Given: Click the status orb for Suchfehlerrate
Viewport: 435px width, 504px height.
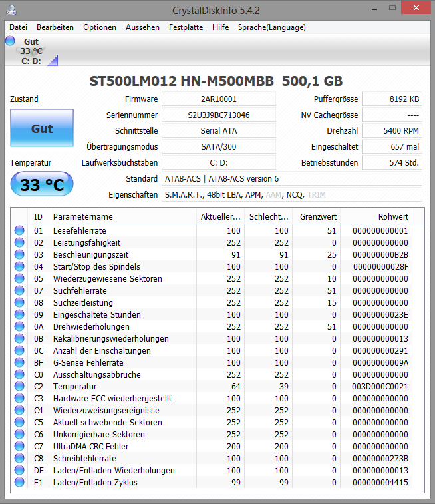Looking at the screenshot, I should pyautogui.click(x=19, y=290).
